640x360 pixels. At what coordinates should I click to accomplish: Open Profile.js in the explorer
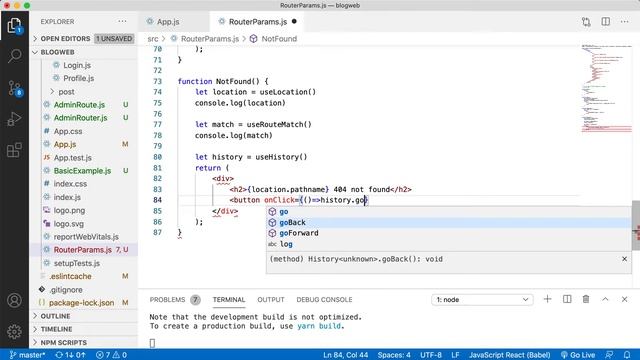(x=78, y=78)
